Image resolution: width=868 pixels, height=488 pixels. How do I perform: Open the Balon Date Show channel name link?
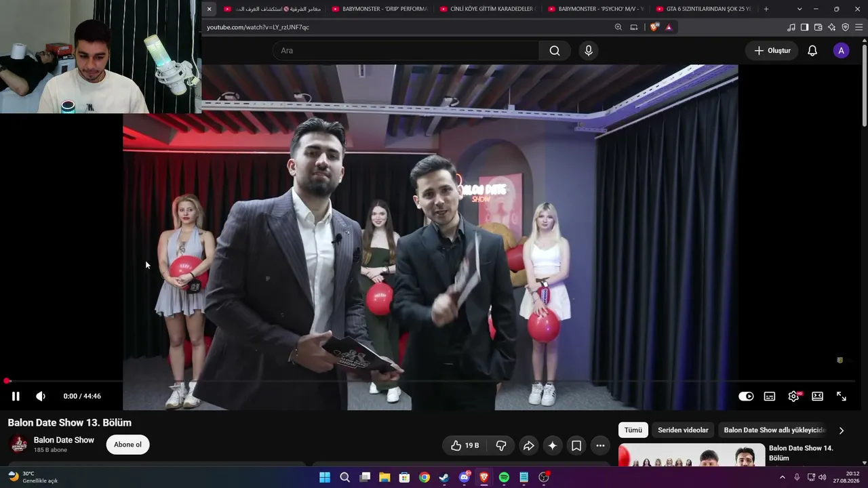pyautogui.click(x=64, y=440)
